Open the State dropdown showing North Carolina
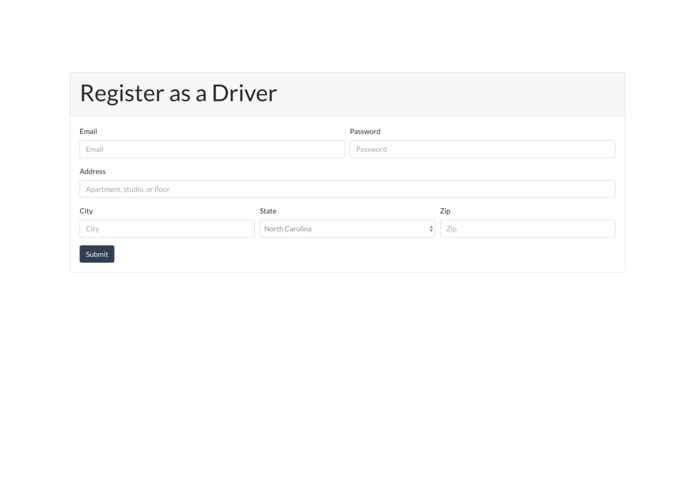Viewport: 695px width, 494px height. point(348,229)
